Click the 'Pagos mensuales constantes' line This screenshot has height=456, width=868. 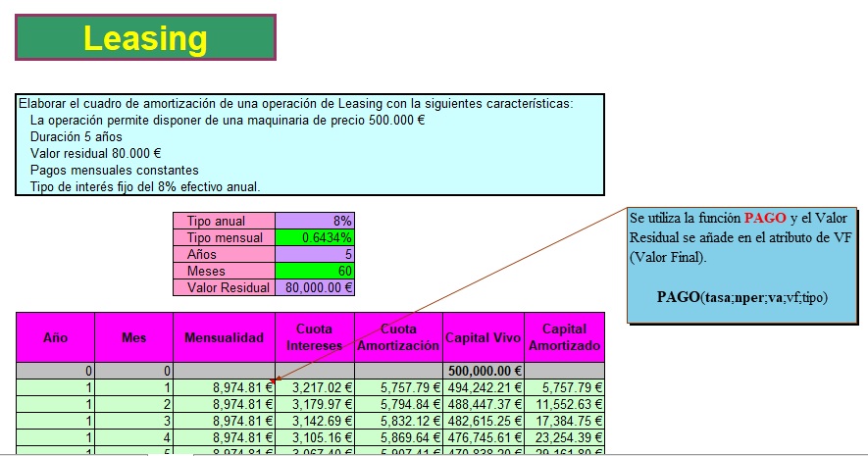pyautogui.click(x=115, y=170)
